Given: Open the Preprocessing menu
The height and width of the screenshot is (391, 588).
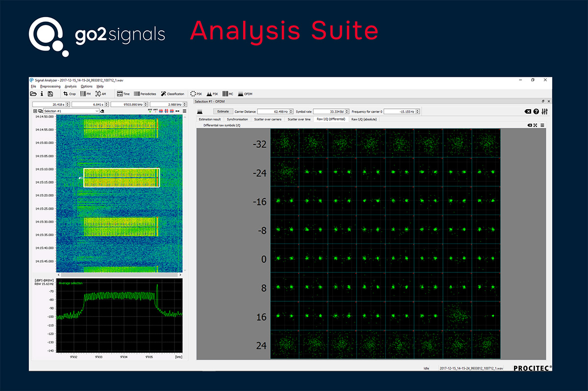Looking at the screenshot, I should 50,86.
